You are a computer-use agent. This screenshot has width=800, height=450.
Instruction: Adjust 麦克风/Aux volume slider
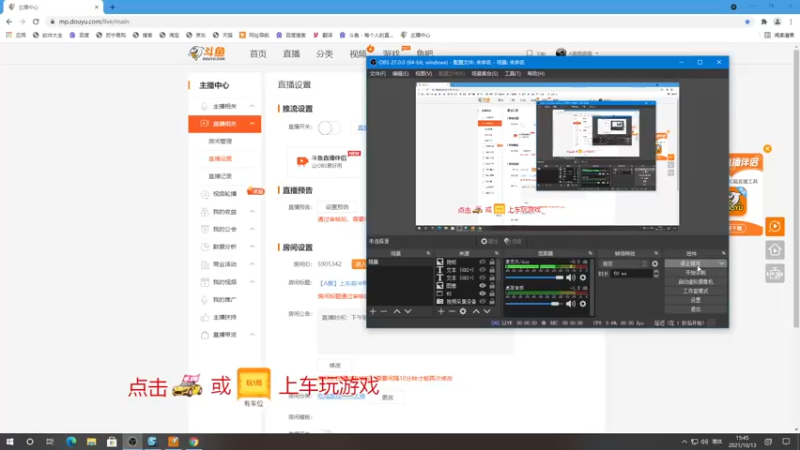(534, 278)
